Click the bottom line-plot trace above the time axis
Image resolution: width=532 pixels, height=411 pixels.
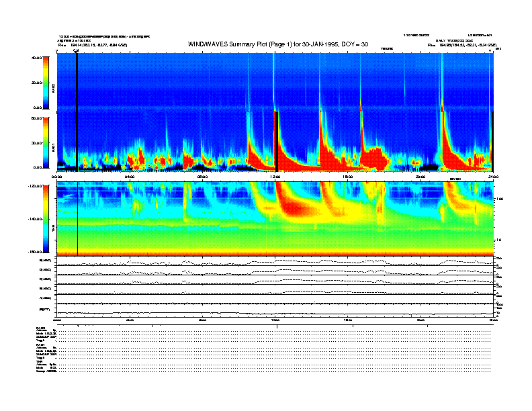(x=275, y=312)
